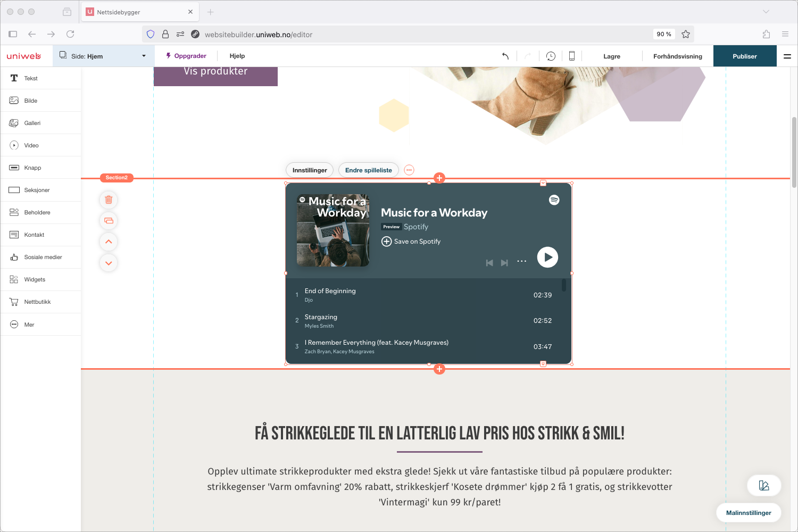This screenshot has height=532, width=798.
Task: Open the hamburger menu next to Publiser
Action: pyautogui.click(x=787, y=56)
